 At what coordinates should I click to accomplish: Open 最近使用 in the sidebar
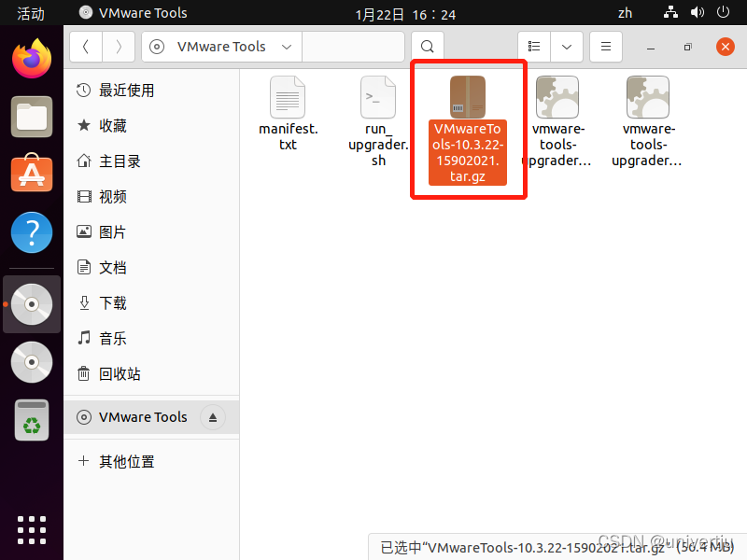pos(151,90)
